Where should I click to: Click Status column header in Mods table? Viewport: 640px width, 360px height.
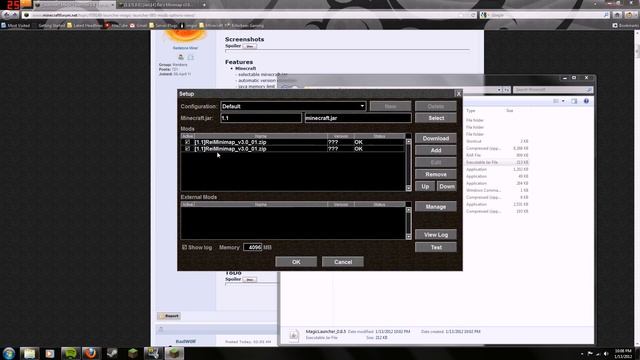[x=379, y=136]
